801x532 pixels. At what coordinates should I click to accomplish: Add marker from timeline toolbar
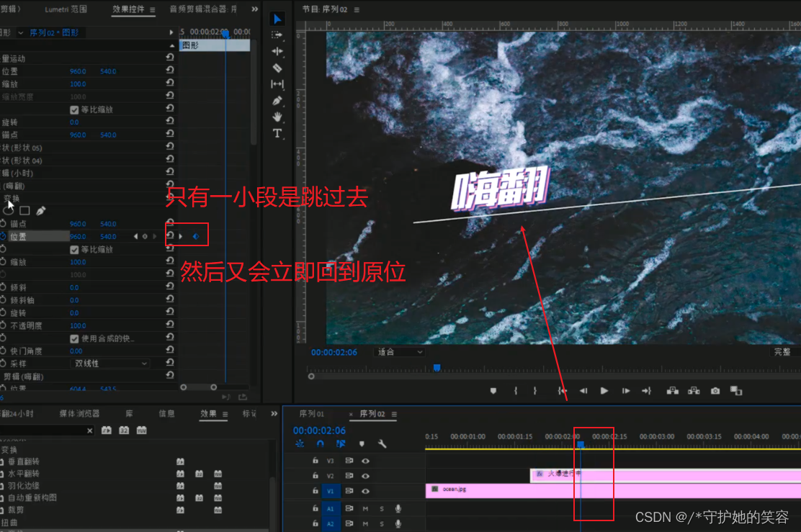pyautogui.click(x=362, y=443)
